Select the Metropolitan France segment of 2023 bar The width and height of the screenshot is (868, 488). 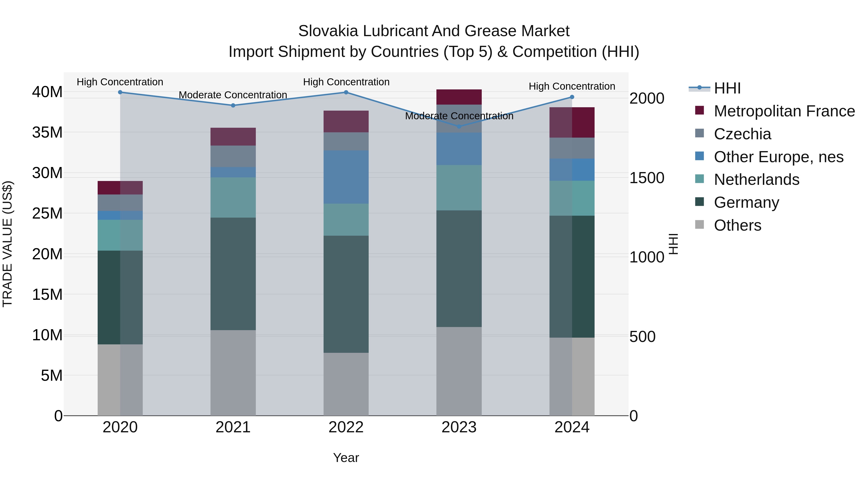tap(459, 97)
